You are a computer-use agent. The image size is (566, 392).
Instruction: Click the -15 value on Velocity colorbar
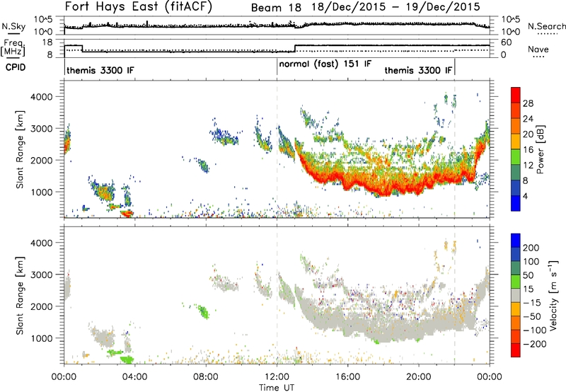pyautogui.click(x=532, y=303)
